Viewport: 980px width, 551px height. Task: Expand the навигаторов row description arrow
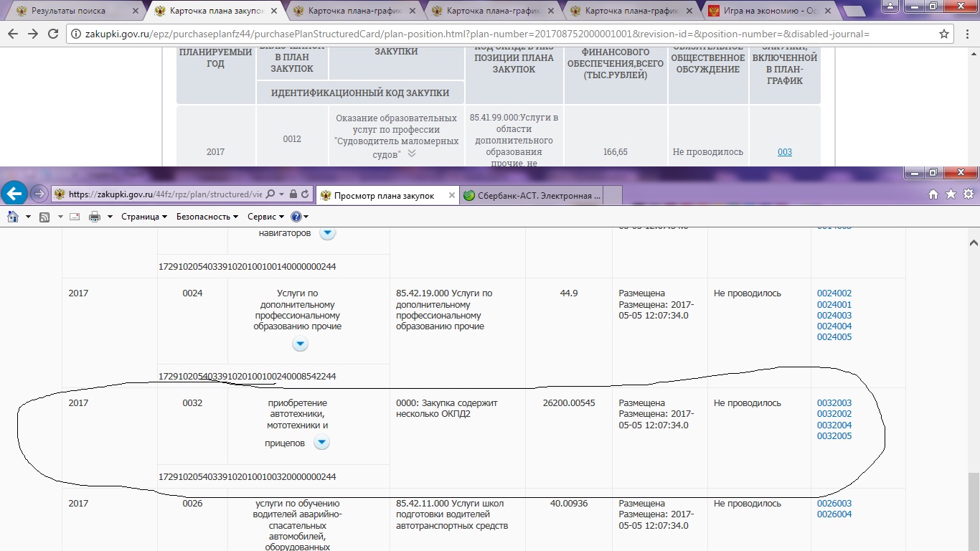pyautogui.click(x=327, y=233)
